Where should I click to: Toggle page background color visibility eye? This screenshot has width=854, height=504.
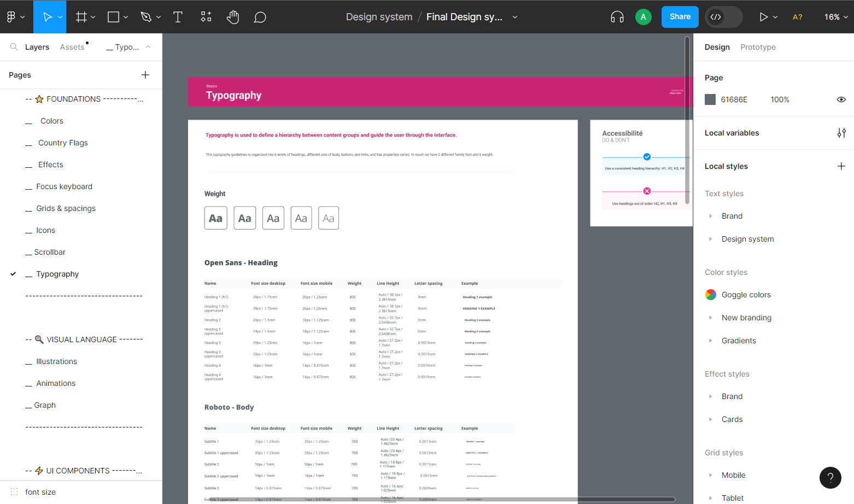[841, 99]
